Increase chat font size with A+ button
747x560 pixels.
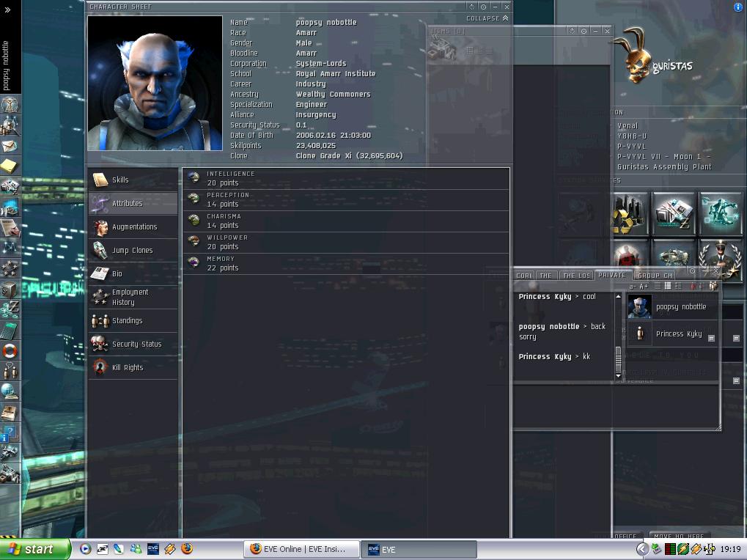pos(644,286)
